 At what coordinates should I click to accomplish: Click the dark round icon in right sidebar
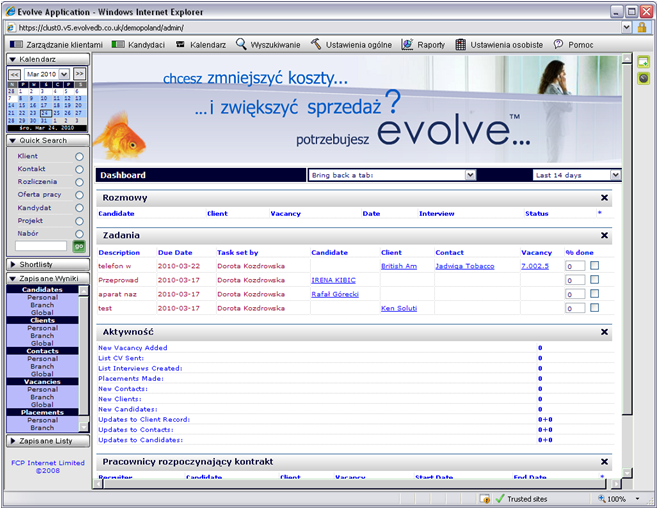(643, 78)
